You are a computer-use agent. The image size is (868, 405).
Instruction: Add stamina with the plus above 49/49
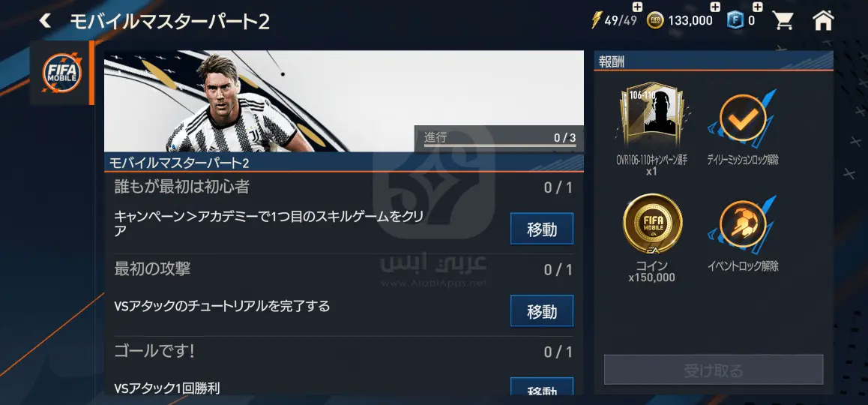[637, 7]
